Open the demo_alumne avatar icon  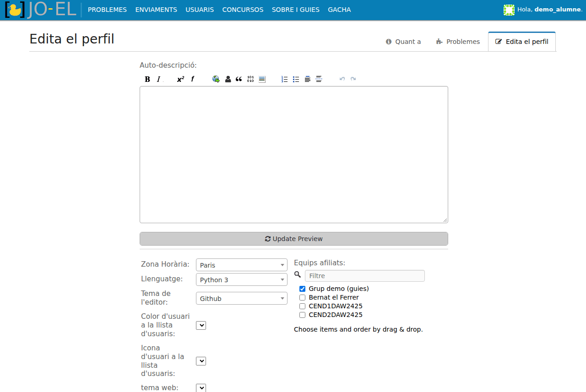[x=509, y=10]
